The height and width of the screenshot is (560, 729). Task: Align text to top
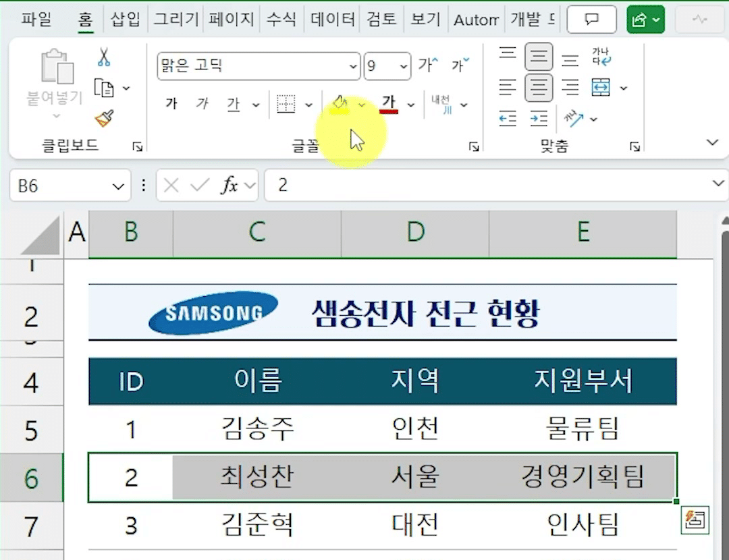pos(507,52)
